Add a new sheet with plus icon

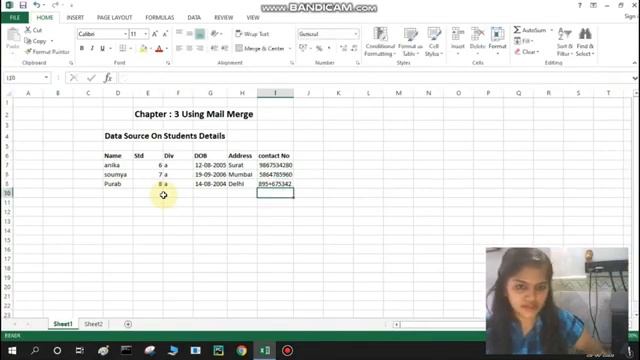pyautogui.click(x=128, y=324)
